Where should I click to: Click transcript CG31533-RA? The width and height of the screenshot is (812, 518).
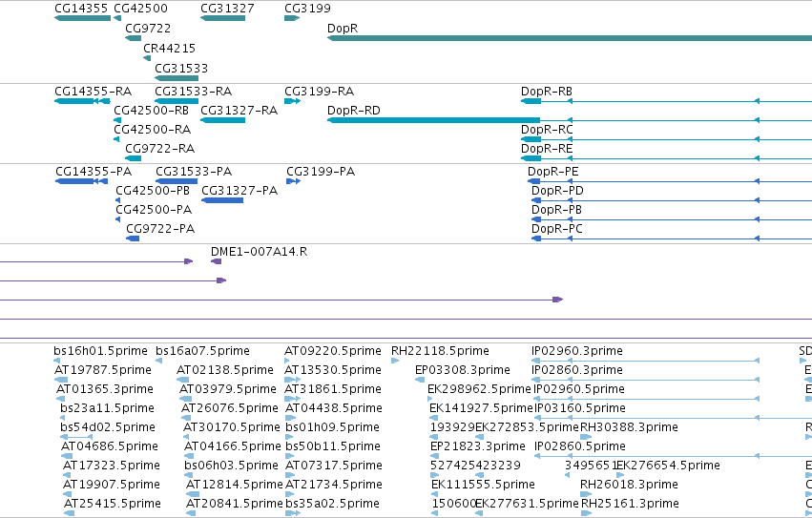tap(177, 101)
